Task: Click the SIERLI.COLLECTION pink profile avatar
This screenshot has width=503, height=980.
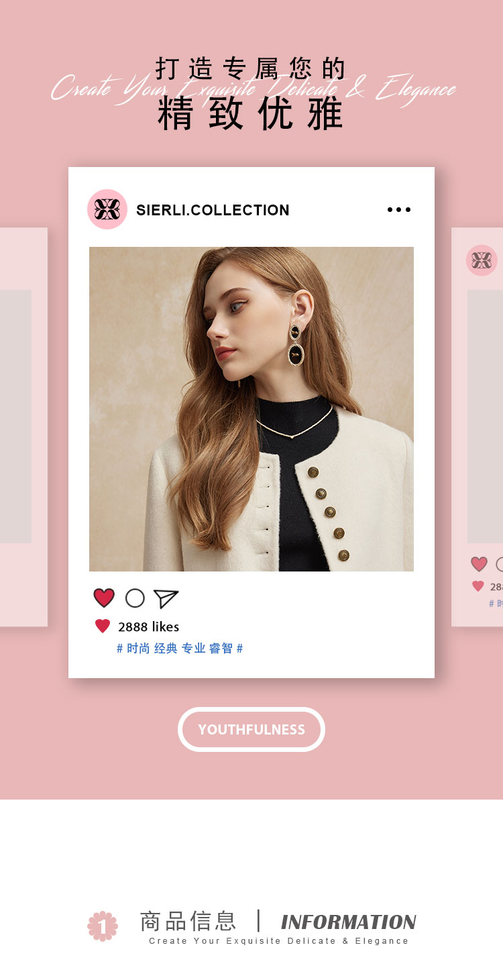Action: 107,209
